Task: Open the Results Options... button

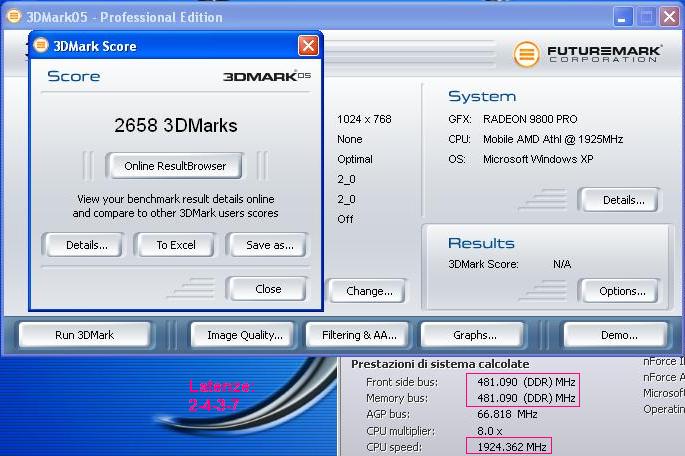Action: coord(620,291)
